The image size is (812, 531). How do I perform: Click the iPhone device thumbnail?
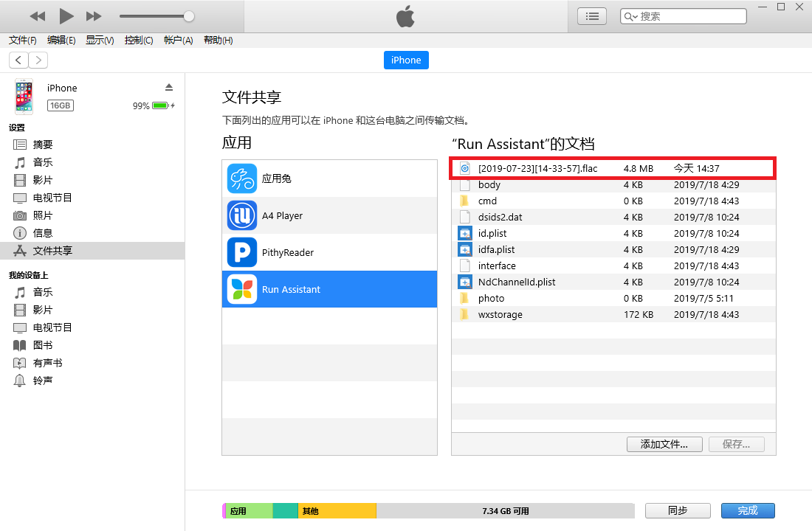point(24,97)
